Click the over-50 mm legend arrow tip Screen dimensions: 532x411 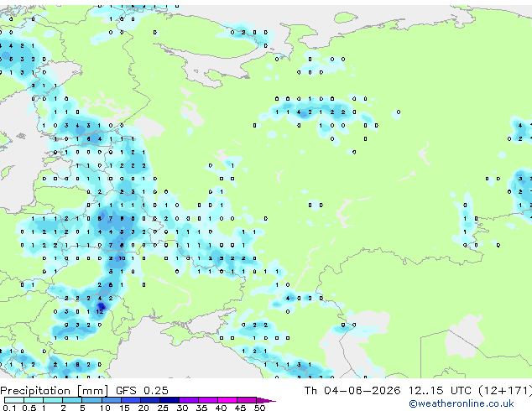266,401
